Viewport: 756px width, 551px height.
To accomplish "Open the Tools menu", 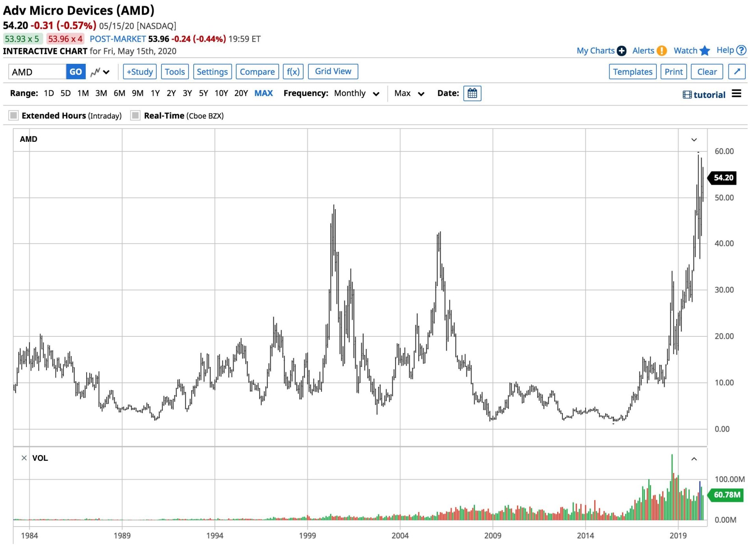I will tap(175, 72).
